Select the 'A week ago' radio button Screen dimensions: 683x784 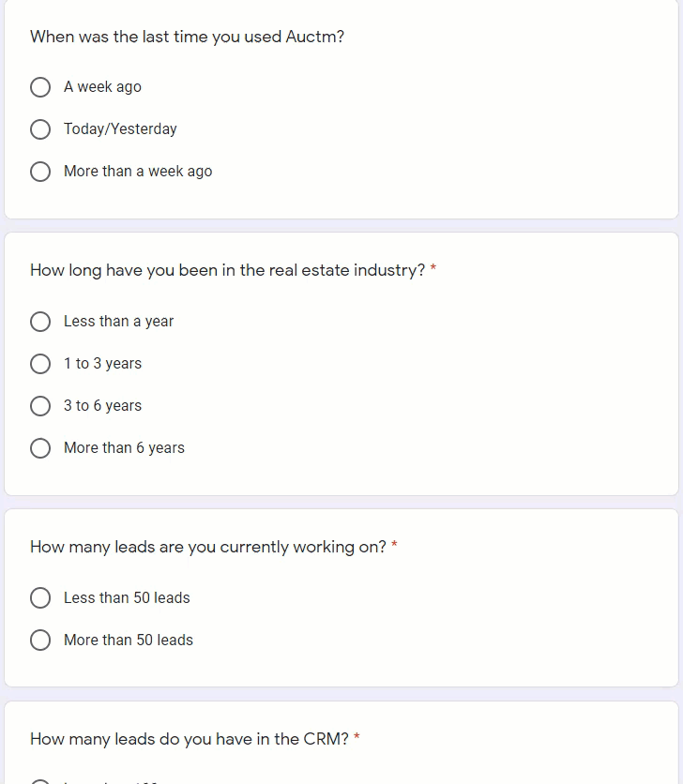point(40,87)
